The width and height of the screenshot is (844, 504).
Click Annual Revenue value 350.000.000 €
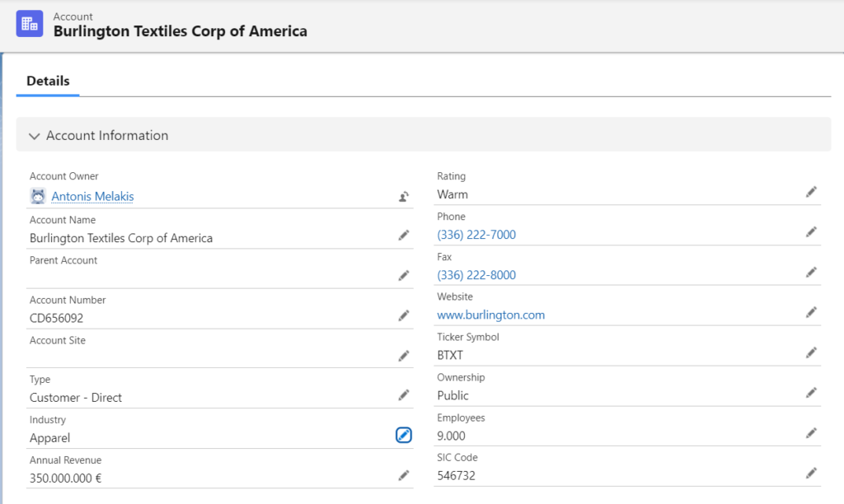point(66,478)
